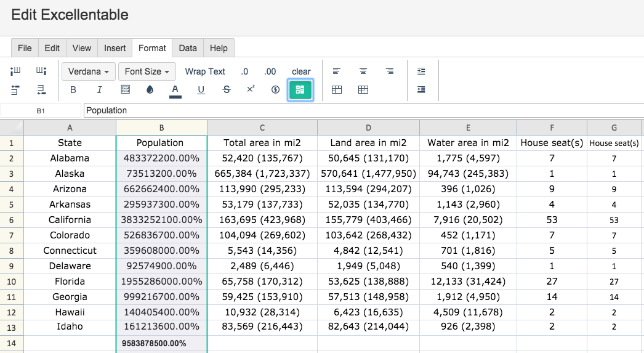Click the cell borders icon
This screenshot has width=644, height=353.
(x=125, y=89)
